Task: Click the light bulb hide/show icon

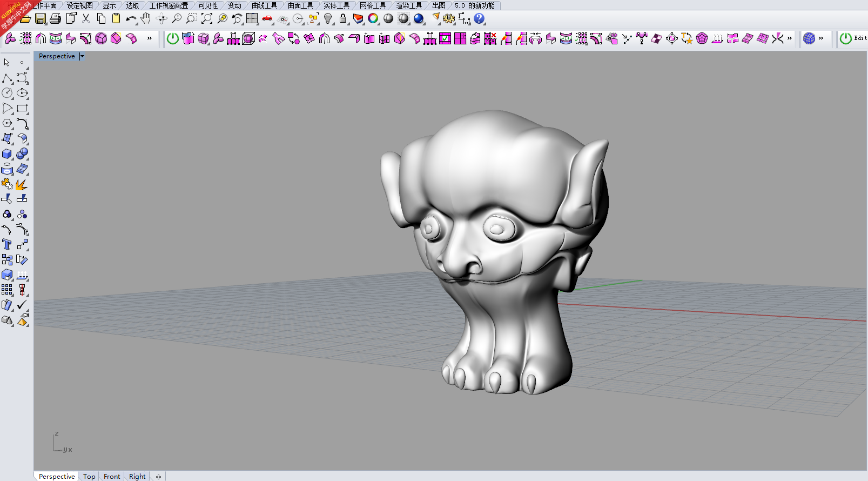Action: 328,19
